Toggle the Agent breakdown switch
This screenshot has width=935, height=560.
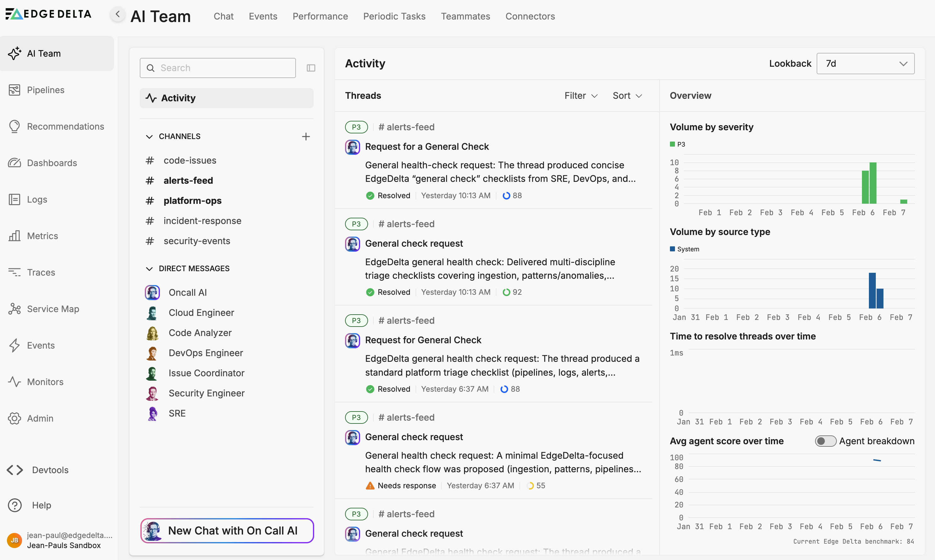825,441
